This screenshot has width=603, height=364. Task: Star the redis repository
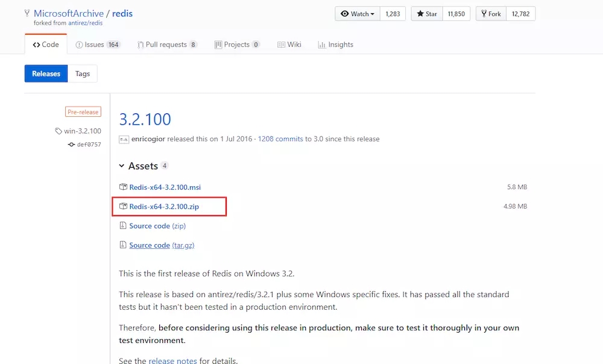[x=427, y=14]
